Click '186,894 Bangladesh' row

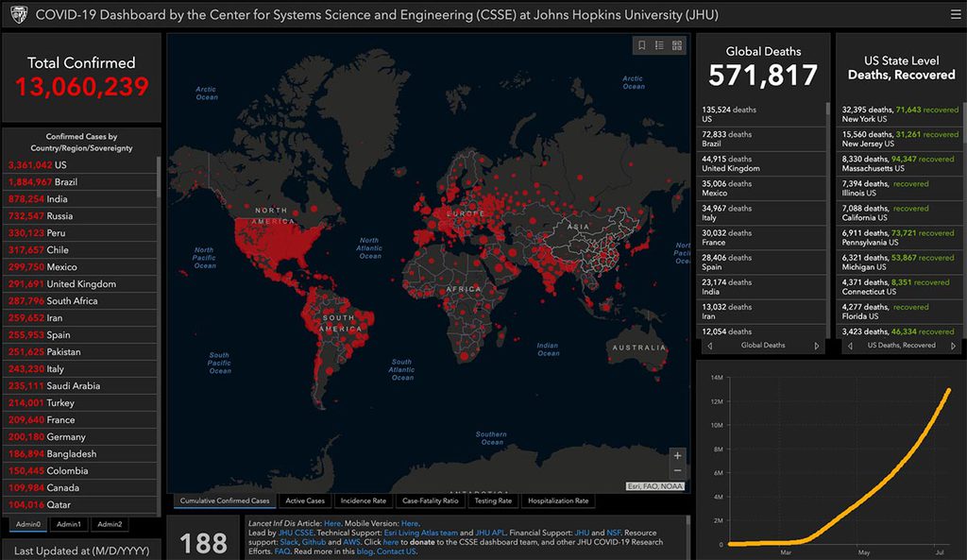pos(79,454)
